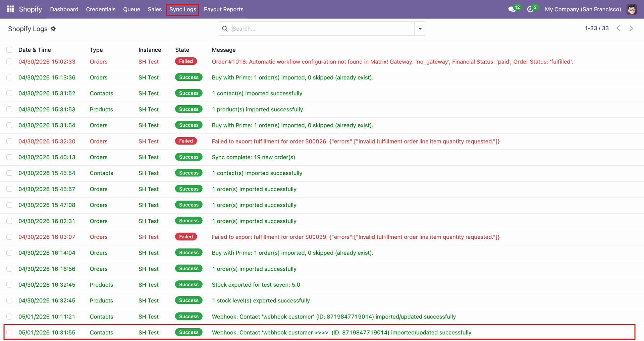
Task: Open the user avatar menu
Action: 632,9
